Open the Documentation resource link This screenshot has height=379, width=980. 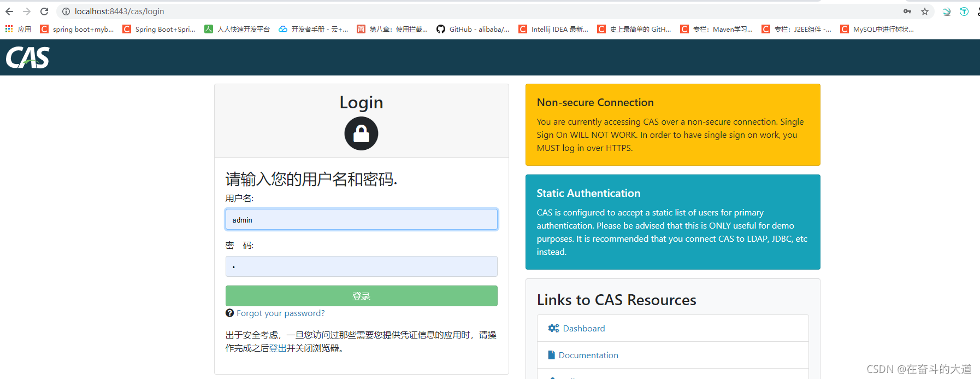(x=588, y=355)
